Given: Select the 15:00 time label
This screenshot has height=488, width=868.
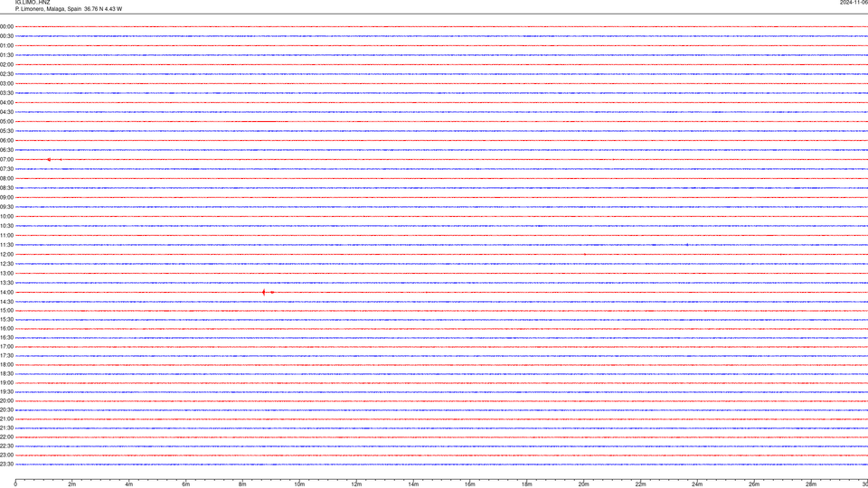Looking at the screenshot, I should (x=6, y=310).
